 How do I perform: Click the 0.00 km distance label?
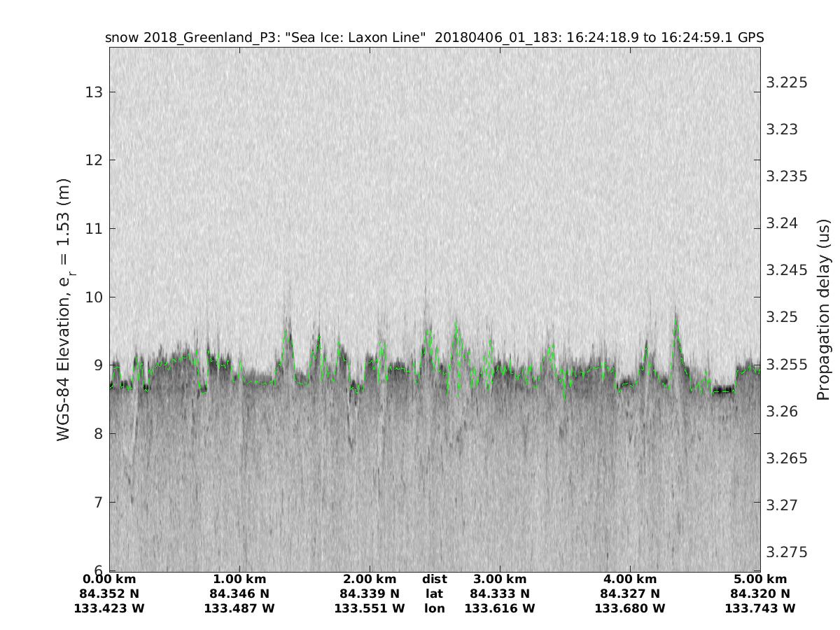click(109, 579)
